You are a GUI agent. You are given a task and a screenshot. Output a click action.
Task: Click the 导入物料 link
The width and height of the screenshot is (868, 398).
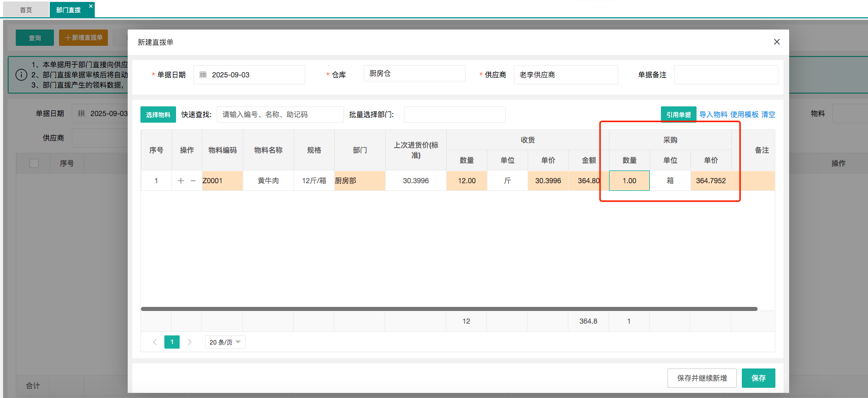(x=713, y=115)
